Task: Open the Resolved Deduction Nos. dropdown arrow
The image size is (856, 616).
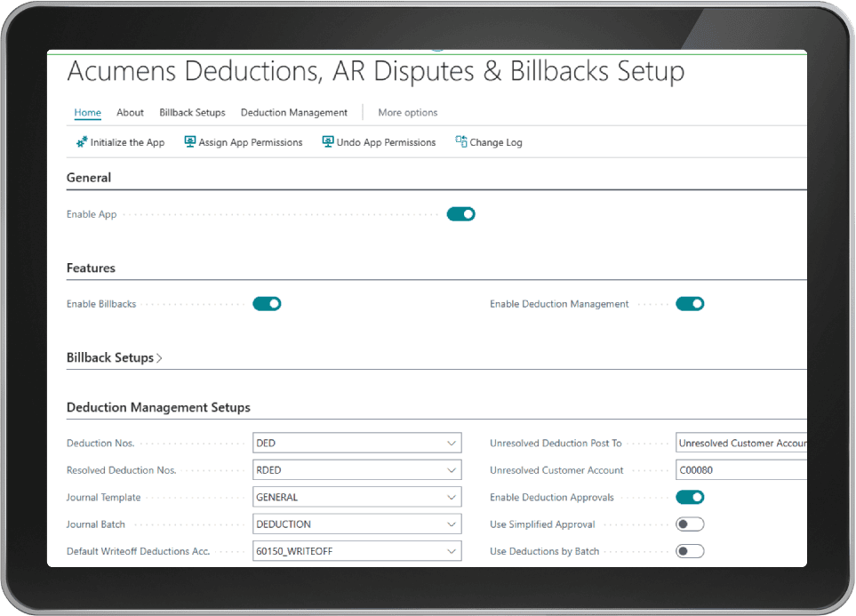Action: tap(452, 470)
